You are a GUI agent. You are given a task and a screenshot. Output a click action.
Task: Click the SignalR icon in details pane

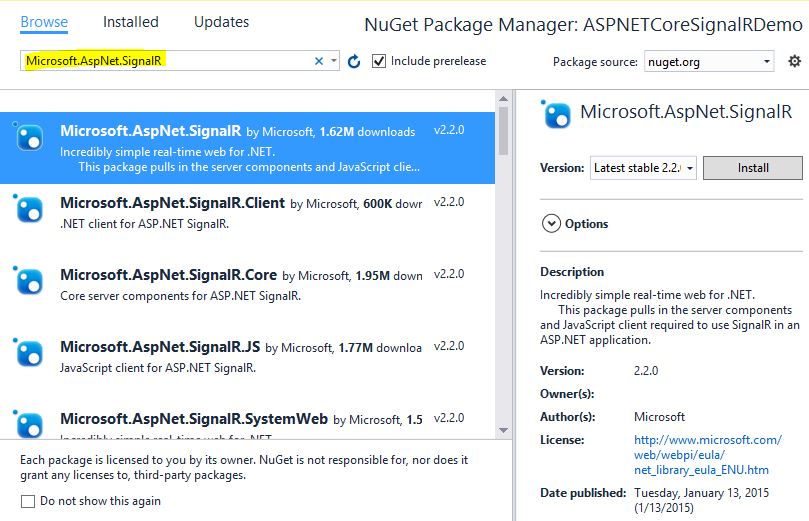tap(556, 114)
